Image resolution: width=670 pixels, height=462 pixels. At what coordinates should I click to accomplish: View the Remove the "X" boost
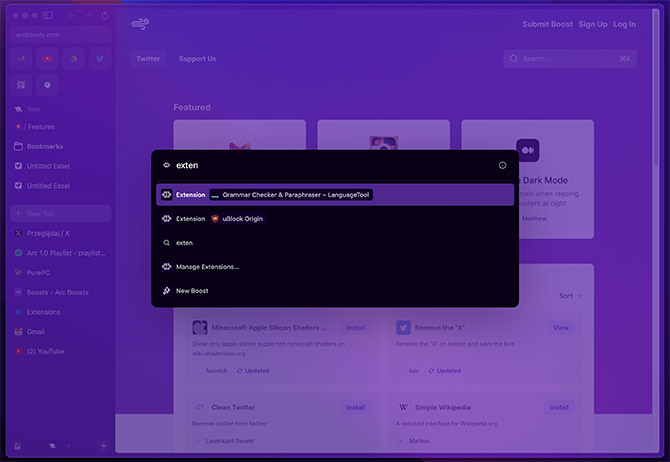point(561,328)
